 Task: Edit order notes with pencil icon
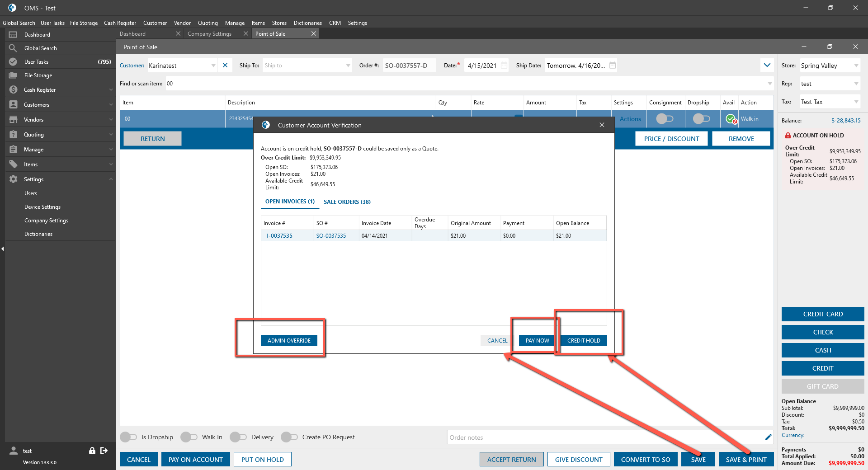(768, 437)
